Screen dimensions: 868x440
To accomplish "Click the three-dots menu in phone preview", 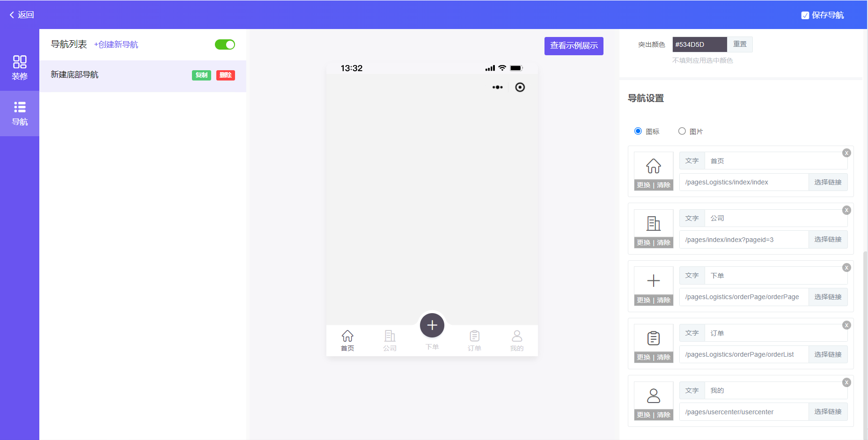I will click(x=497, y=87).
